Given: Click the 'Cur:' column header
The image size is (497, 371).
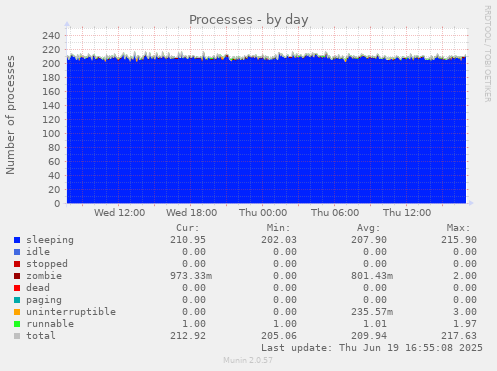Looking at the screenshot, I should 188,228.
